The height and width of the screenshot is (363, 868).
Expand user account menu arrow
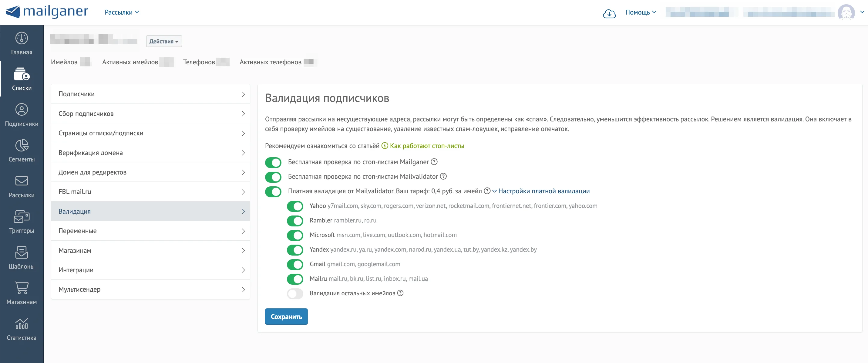[x=862, y=12]
